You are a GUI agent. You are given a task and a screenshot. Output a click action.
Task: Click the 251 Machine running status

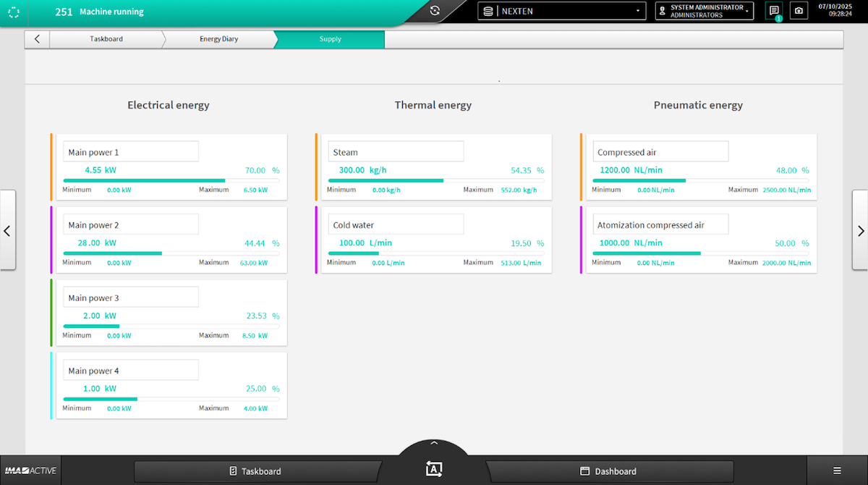pos(100,12)
